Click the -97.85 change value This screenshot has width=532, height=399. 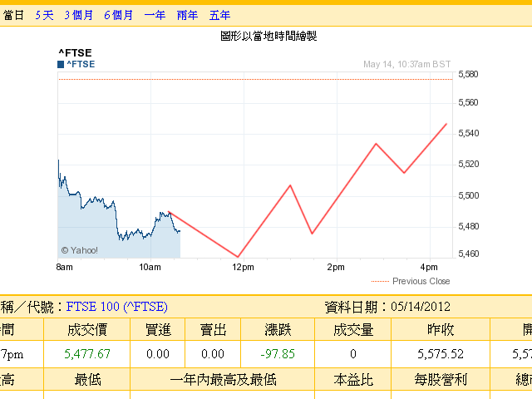click(x=278, y=354)
